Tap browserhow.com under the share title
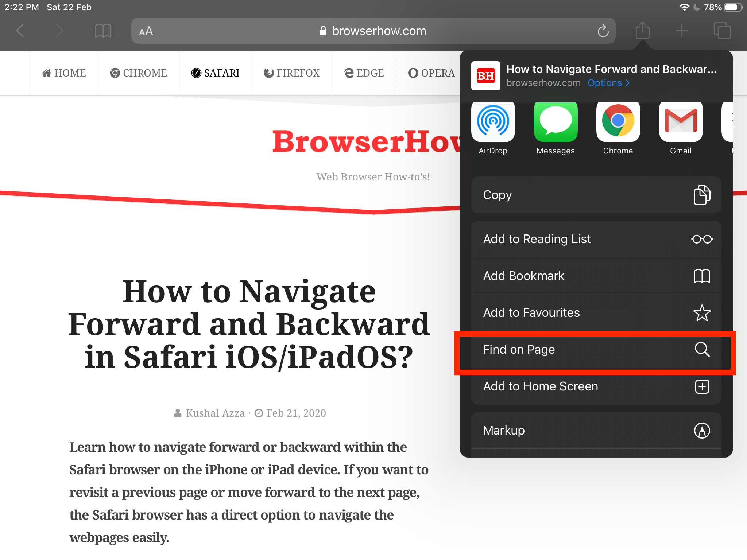The image size is (747, 560). tap(543, 83)
